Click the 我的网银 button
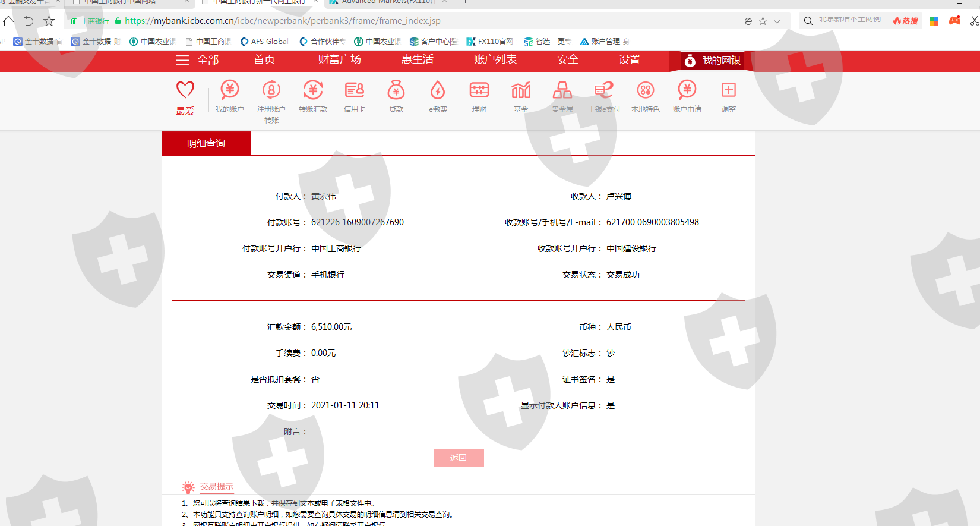This screenshot has height=526, width=980. (712, 61)
